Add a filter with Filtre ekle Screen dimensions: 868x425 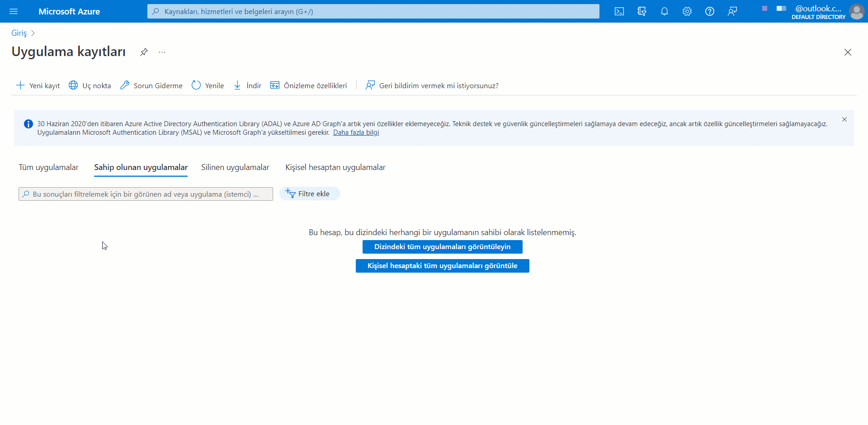click(309, 194)
